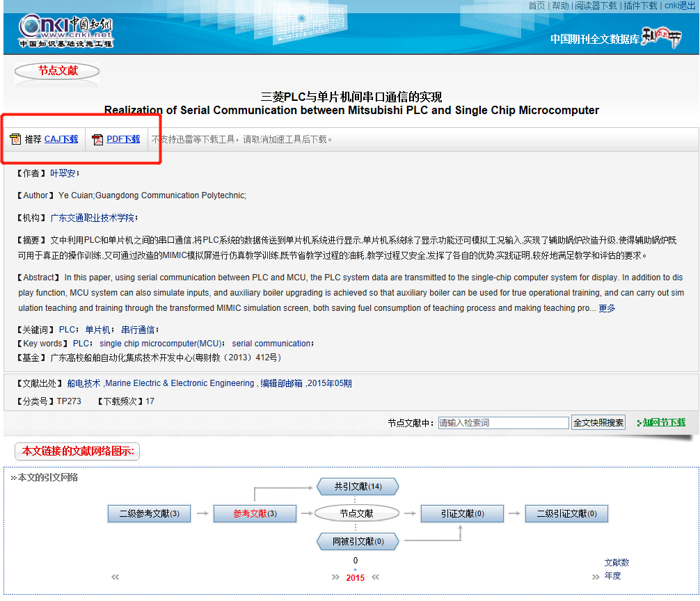Screen dimensions: 700x601
Task: Open 阅读器下载 in the top navigation
Action: tap(596, 6)
